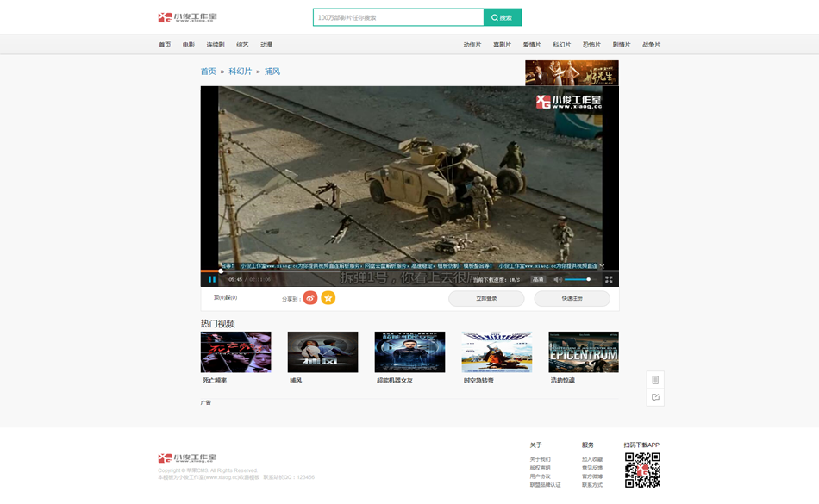Click the 05:45 elapsed time display
This screenshot has width=819, height=504.
coord(235,280)
